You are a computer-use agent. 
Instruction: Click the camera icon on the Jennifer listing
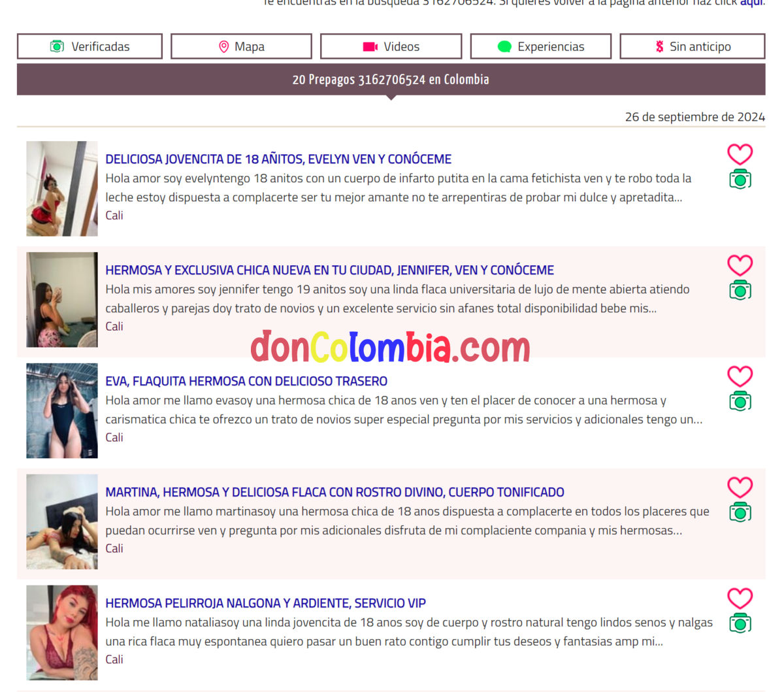pos(740,291)
